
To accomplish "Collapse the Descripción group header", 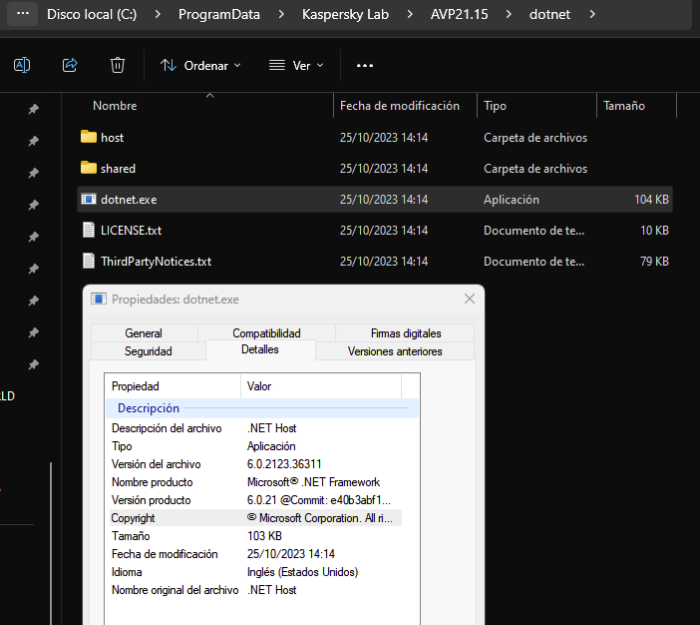I will coord(262,408).
